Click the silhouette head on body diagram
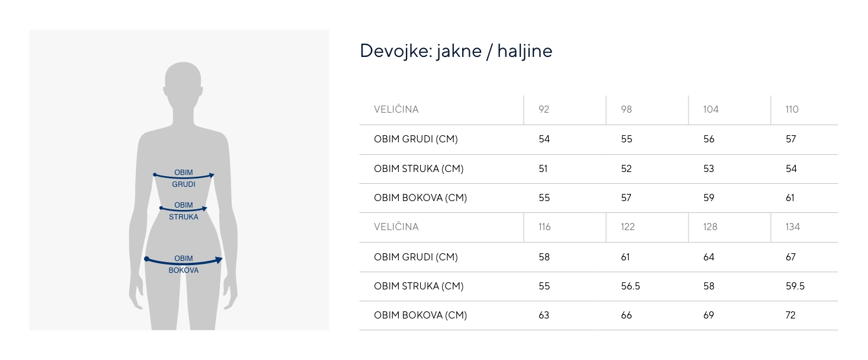The height and width of the screenshot is (360, 868). (183, 84)
